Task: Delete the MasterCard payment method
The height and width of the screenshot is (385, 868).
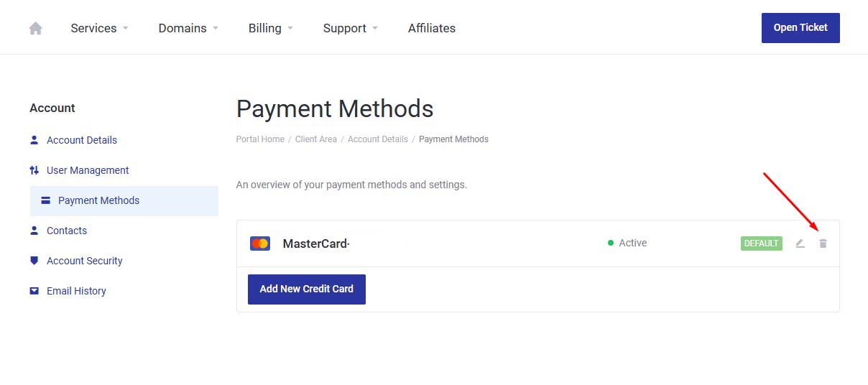Action: pos(823,243)
